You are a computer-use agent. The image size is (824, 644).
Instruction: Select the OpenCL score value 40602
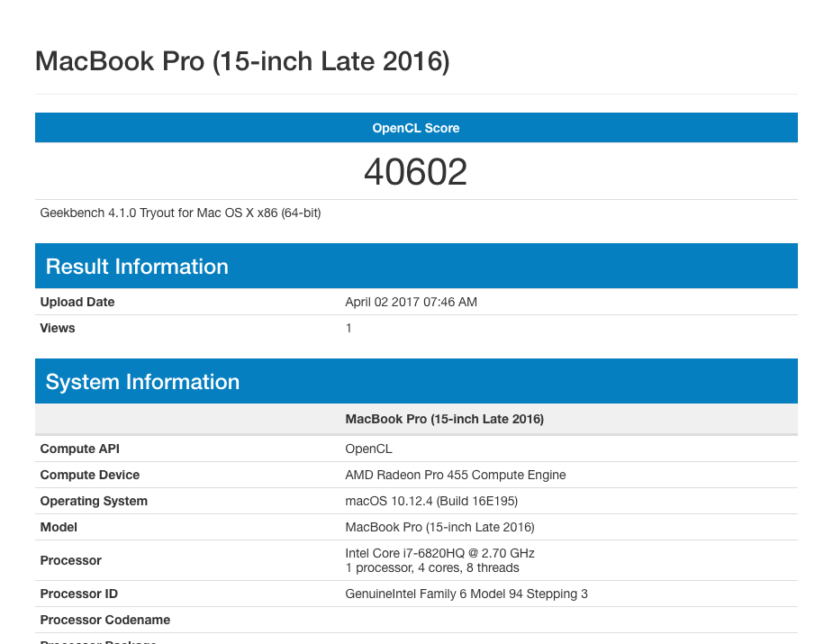(416, 172)
